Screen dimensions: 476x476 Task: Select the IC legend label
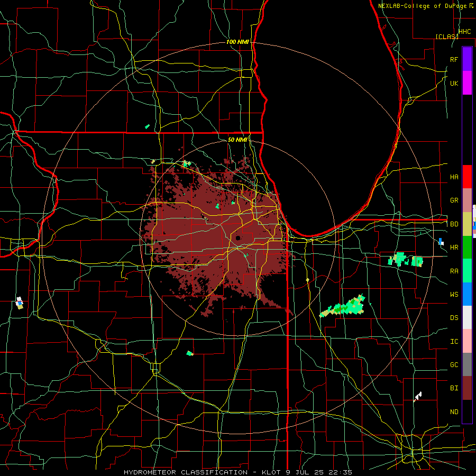454,342
